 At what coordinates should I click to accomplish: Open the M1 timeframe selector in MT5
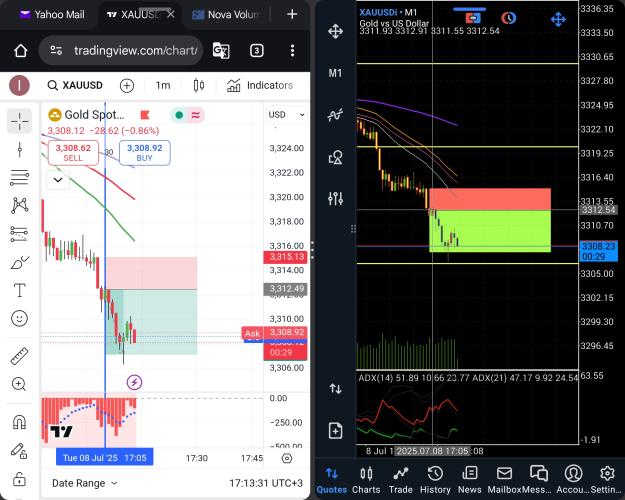click(335, 73)
